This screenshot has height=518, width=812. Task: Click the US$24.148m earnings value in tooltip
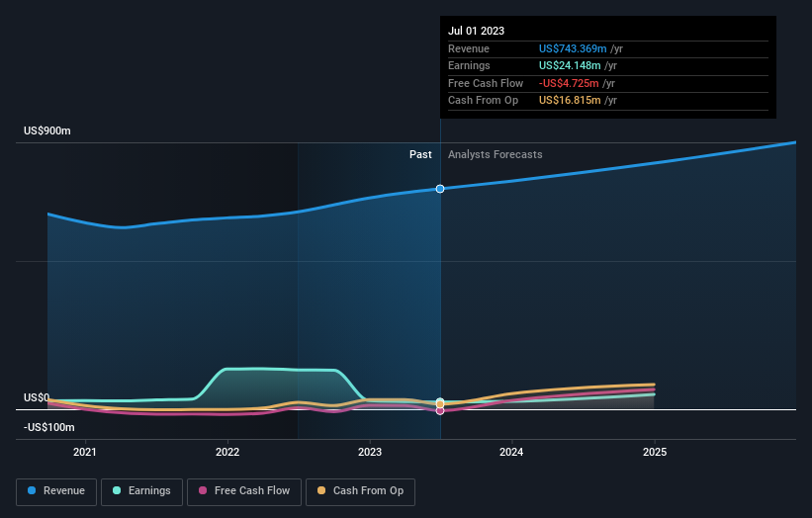[x=570, y=65]
